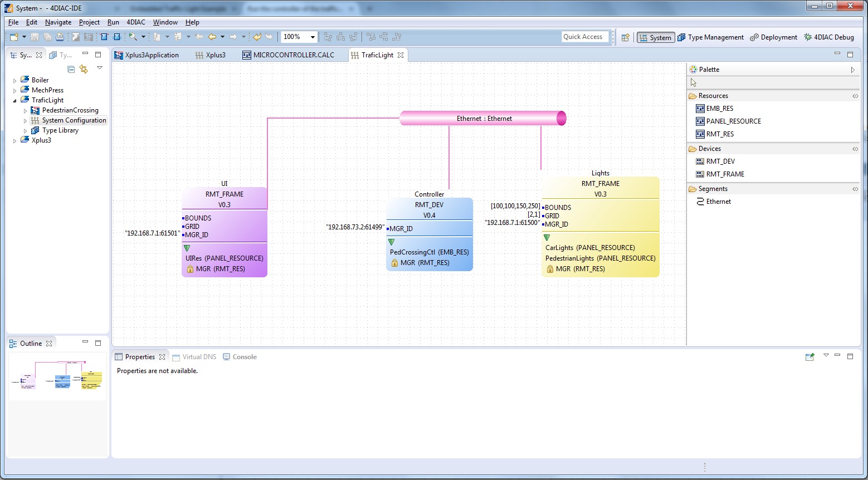Viewport: 868px width, 480px height.
Task: Click the Quick Access search field
Action: 584,37
